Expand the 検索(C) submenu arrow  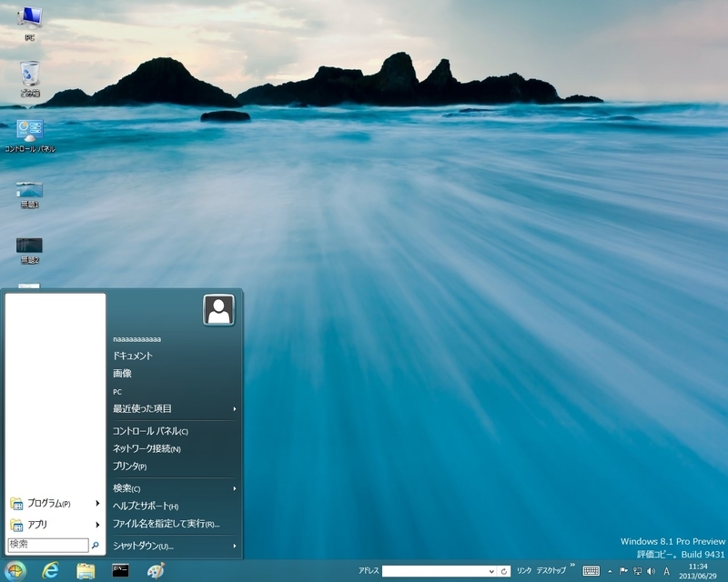click(235, 488)
